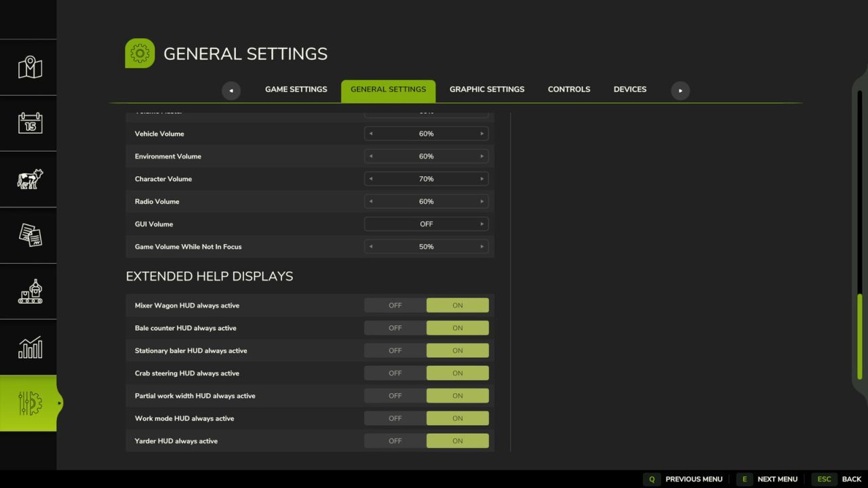Disable the Bale counter HUD toggle
The width and height of the screenshot is (868, 488).
pos(395,327)
